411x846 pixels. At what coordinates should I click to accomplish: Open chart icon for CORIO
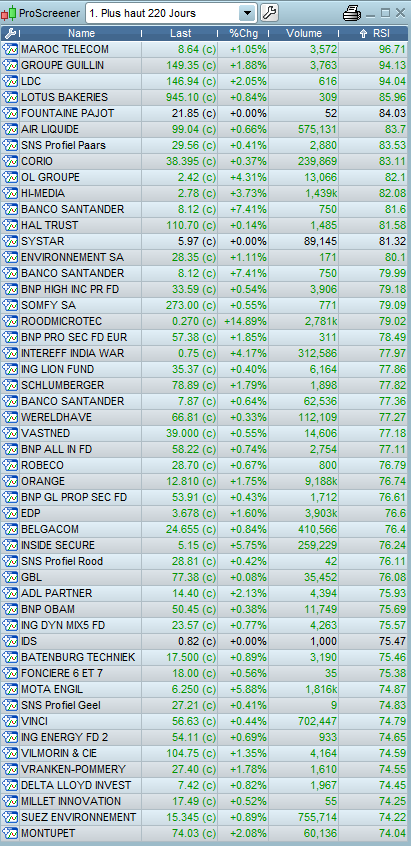10,161
